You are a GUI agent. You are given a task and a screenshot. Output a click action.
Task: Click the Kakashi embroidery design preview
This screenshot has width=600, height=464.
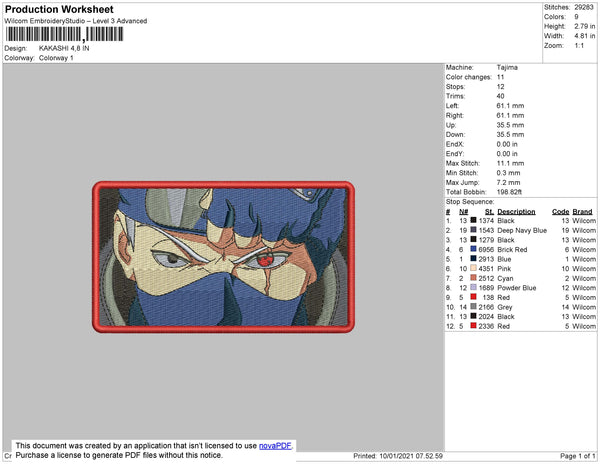(223, 257)
